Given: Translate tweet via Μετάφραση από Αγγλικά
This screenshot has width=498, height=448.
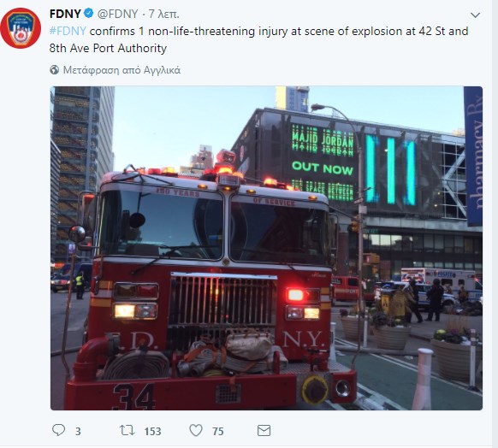Looking at the screenshot, I should tap(122, 70).
